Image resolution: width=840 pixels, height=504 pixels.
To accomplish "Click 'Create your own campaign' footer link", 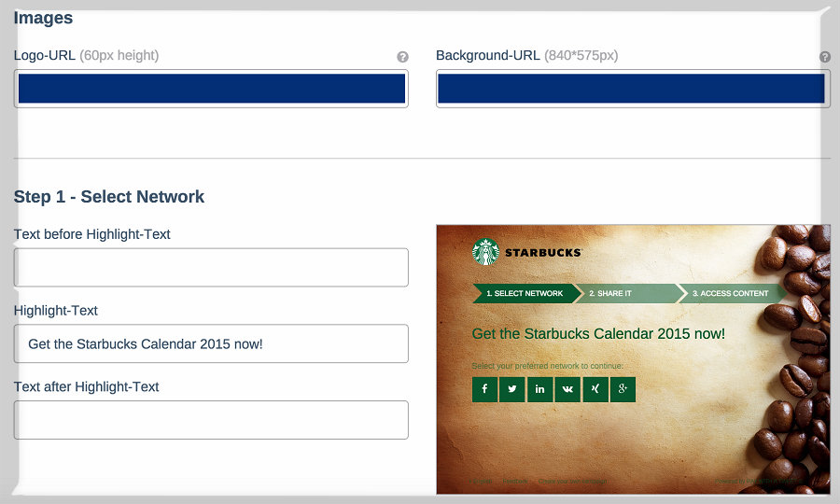I will (x=572, y=482).
